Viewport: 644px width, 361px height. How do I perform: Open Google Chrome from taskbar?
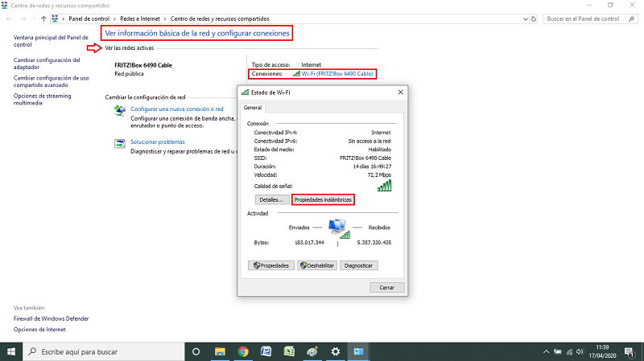click(243, 352)
